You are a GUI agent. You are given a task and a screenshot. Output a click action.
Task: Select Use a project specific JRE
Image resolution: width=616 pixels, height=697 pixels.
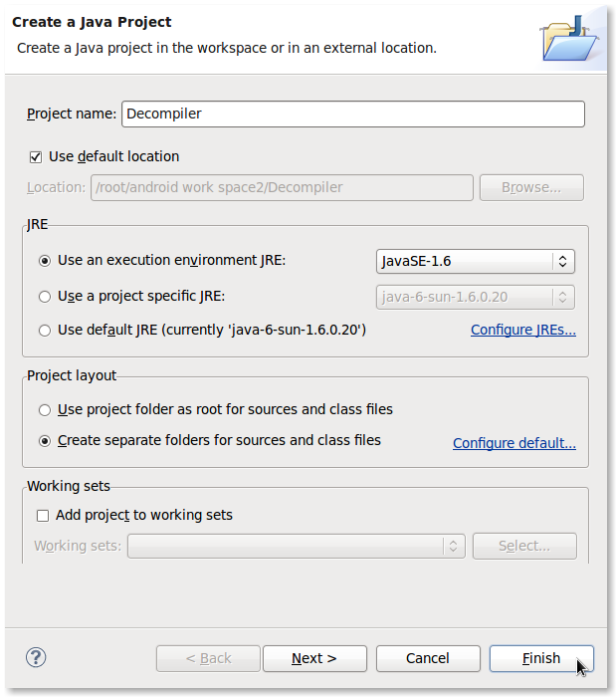(44, 296)
